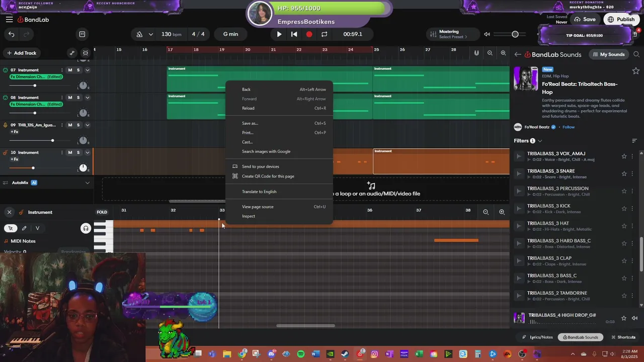Solo track 07 Instrument
644x362 pixels.
click(78, 70)
